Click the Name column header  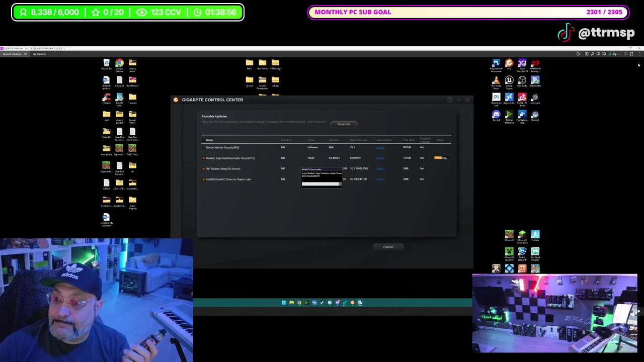pos(209,140)
